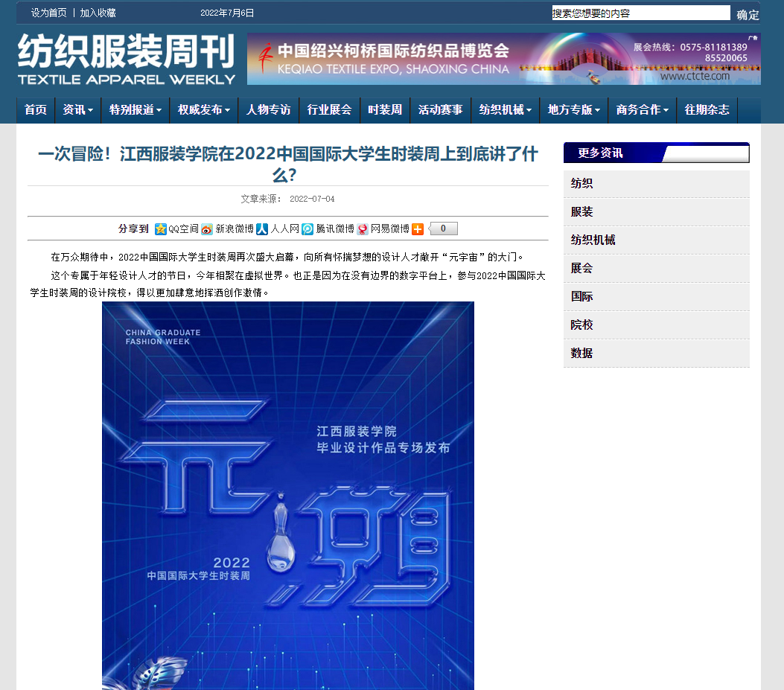
Task: Share via the 人人网 icon
Action: point(262,229)
